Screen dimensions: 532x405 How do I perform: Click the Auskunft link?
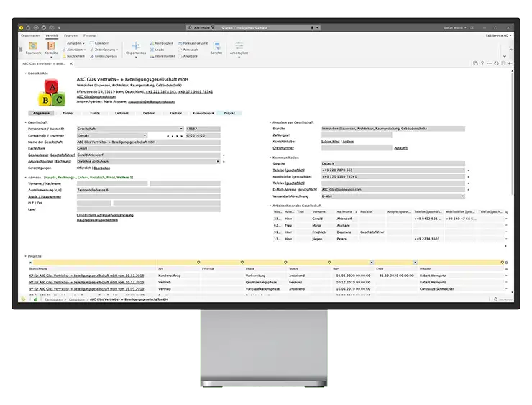pyautogui.click(x=401, y=147)
